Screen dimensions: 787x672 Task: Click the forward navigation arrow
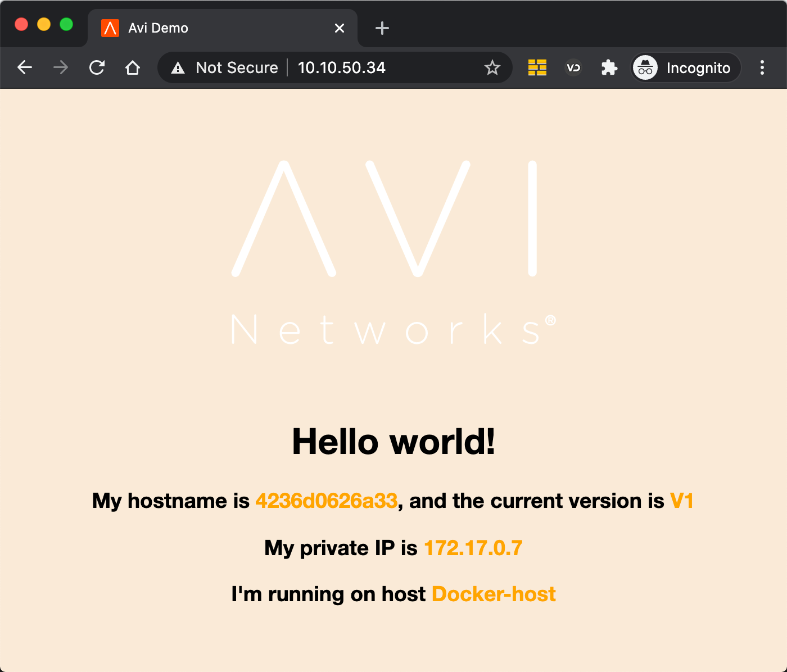click(61, 68)
